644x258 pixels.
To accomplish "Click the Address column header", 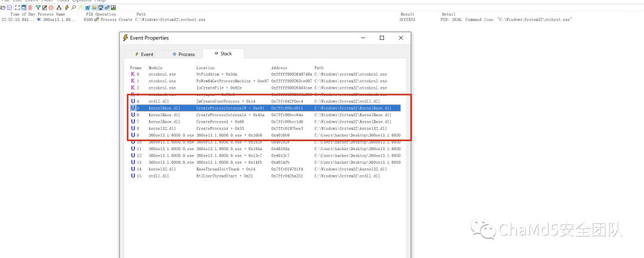I will coord(279,68).
